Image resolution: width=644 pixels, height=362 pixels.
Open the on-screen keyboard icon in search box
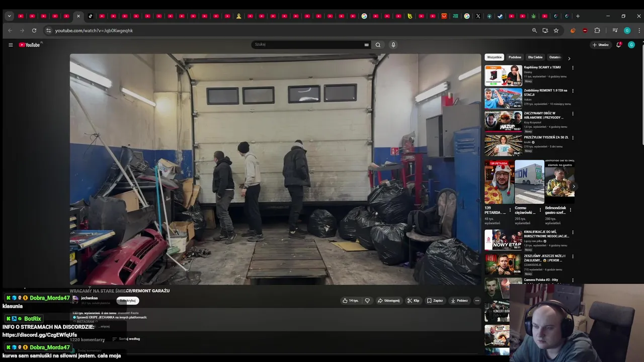[367, 45]
